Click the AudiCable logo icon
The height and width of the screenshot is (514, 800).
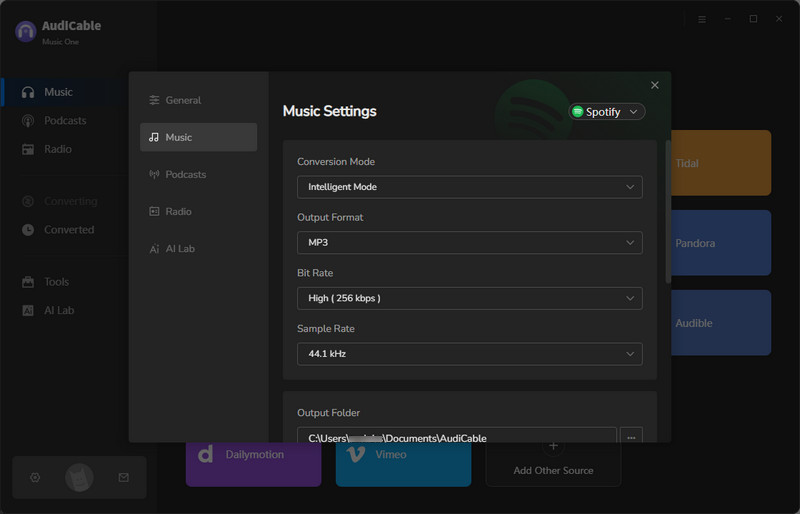pos(26,32)
